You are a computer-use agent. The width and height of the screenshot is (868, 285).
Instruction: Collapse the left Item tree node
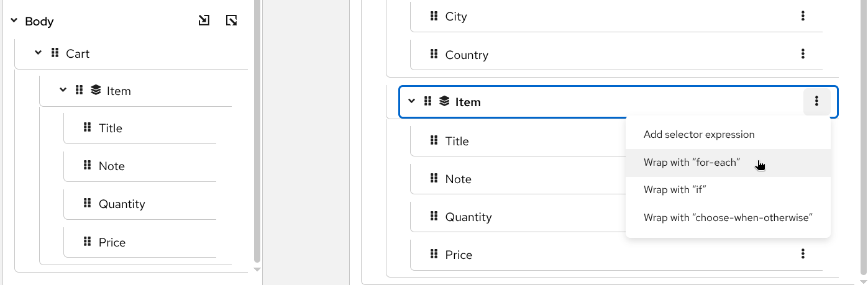[63, 91]
